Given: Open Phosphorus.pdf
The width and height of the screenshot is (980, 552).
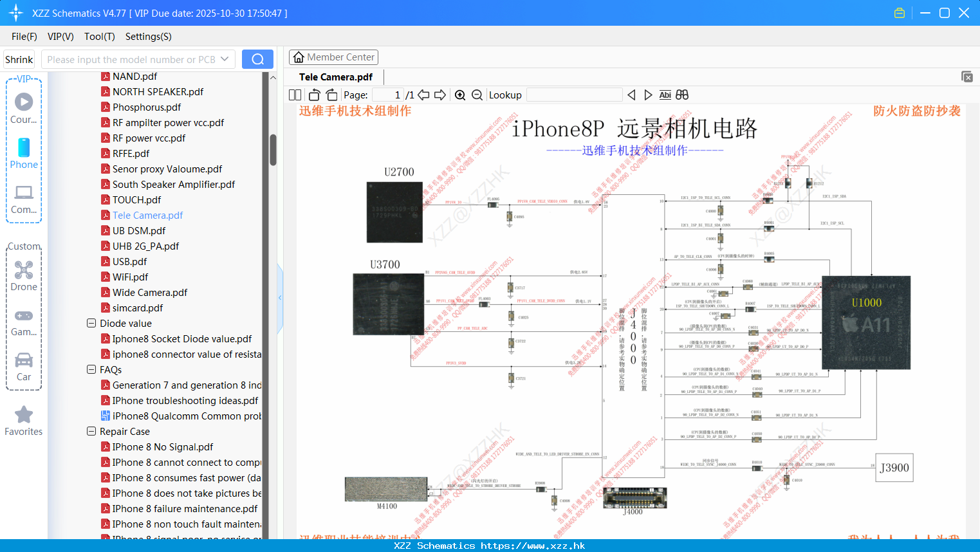Looking at the screenshot, I should click(x=147, y=107).
